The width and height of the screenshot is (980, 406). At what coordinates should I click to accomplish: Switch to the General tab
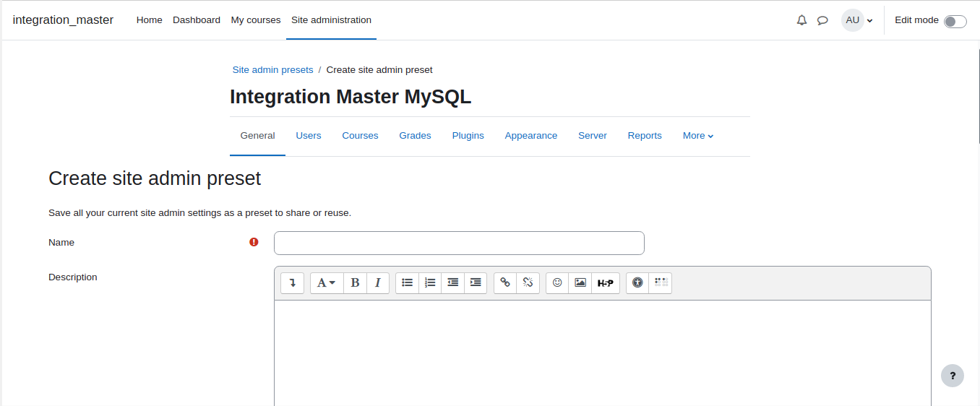(257, 136)
